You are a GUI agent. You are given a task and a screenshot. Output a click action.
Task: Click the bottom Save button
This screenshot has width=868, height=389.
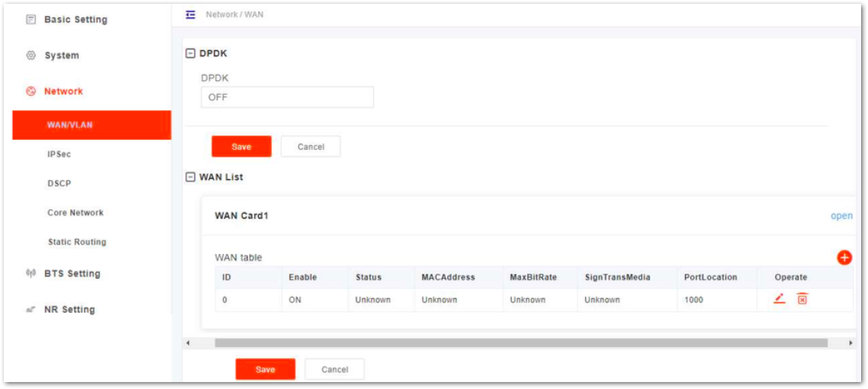point(265,369)
